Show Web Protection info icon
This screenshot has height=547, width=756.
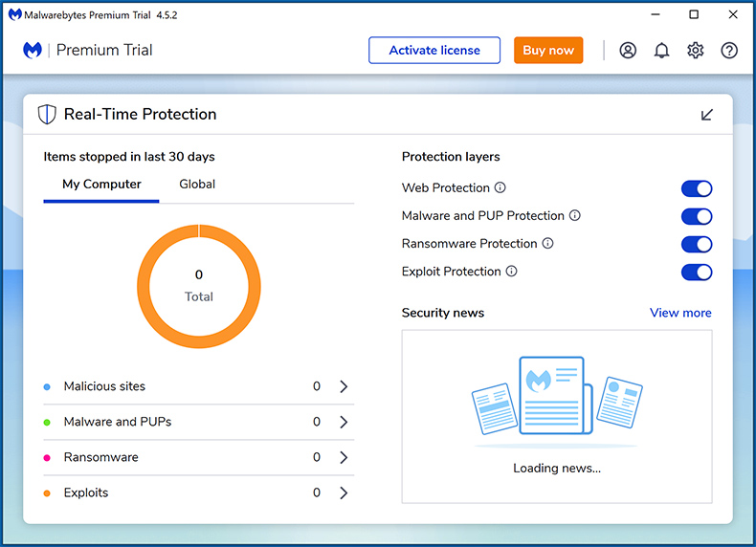pyautogui.click(x=500, y=187)
